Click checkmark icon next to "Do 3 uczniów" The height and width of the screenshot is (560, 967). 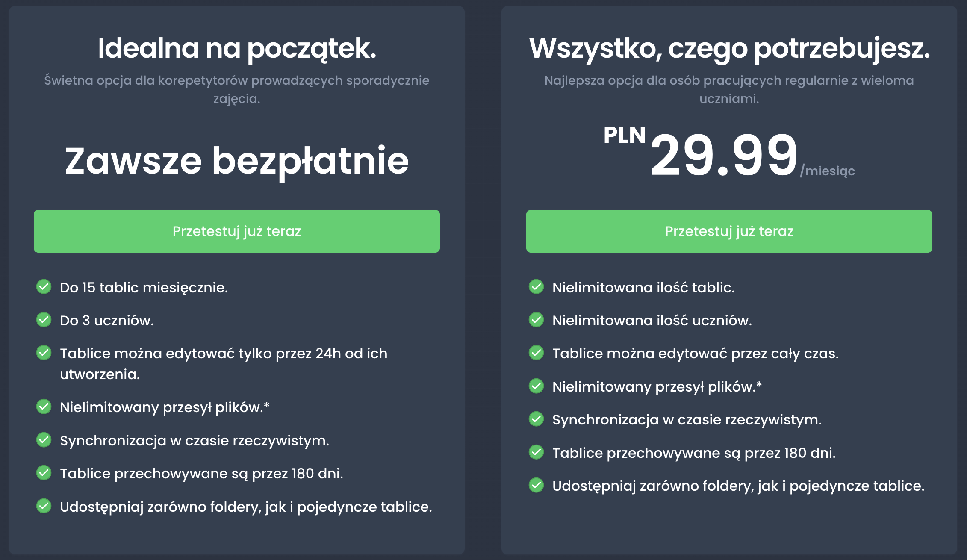tap(44, 319)
